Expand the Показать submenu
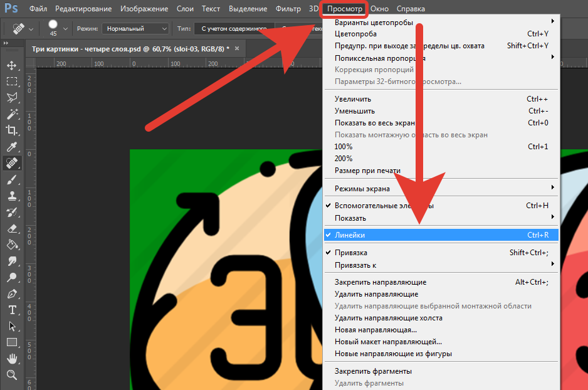 click(441, 218)
